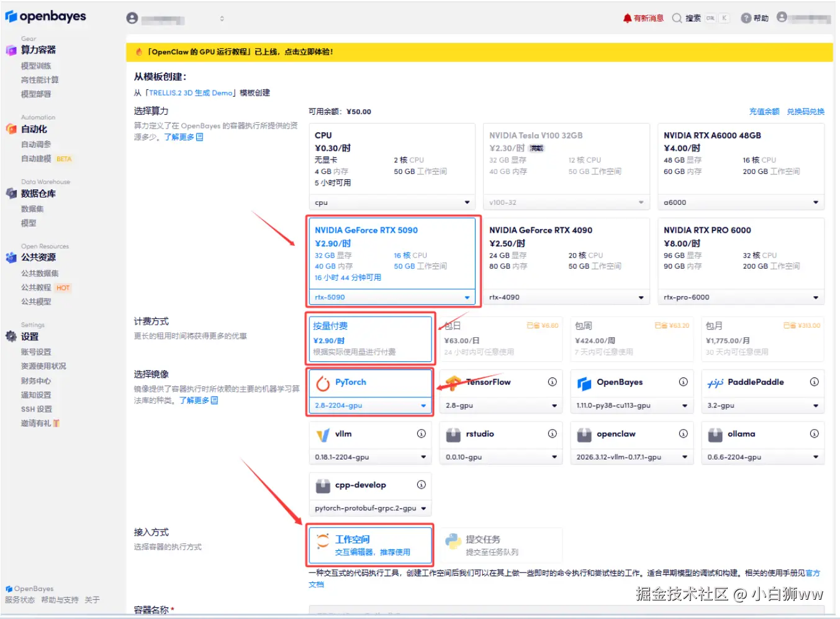The width and height of the screenshot is (840, 619).
Task: Click the PyTorch logo icon
Action: (323, 384)
